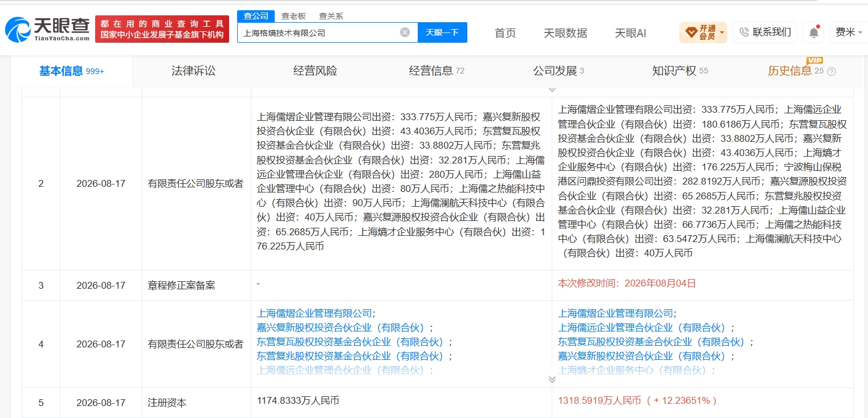Open the 经营信息 tab
This screenshot has height=418, width=868.
pos(437,71)
